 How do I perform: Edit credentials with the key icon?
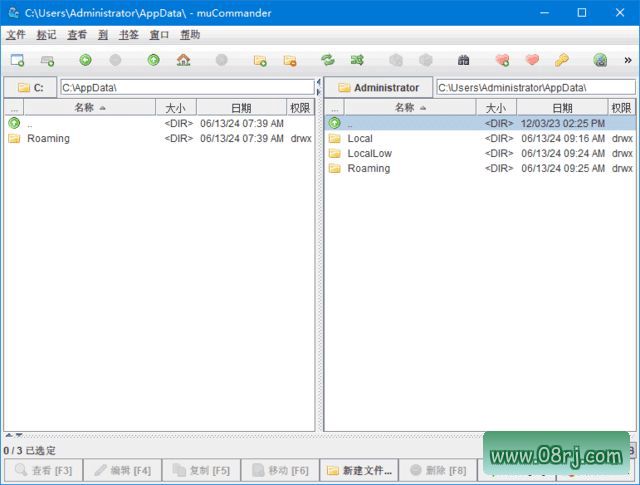[562, 60]
